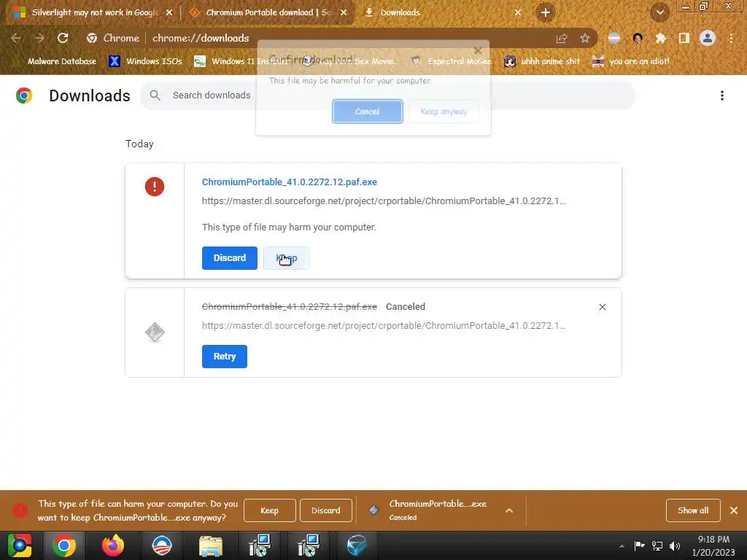Click Keep on the dangerous download card

286,258
